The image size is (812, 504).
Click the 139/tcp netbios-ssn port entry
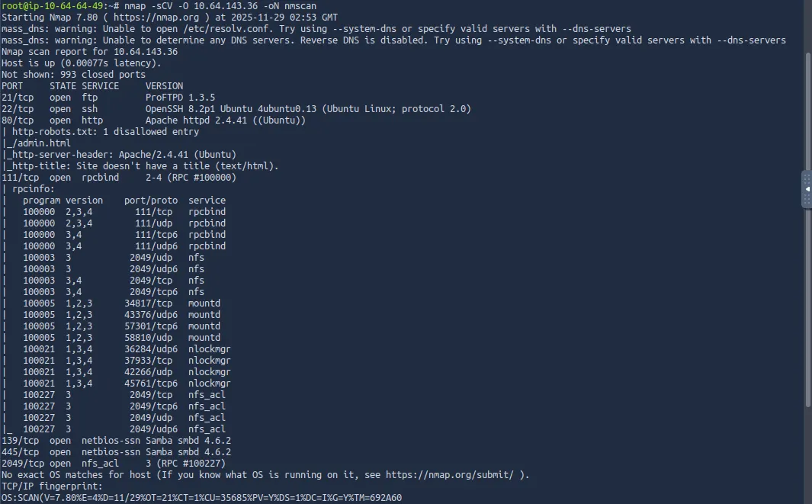(x=17, y=441)
